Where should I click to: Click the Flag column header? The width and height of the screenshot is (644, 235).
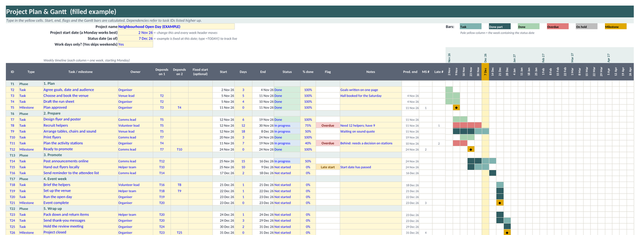[x=328, y=72]
